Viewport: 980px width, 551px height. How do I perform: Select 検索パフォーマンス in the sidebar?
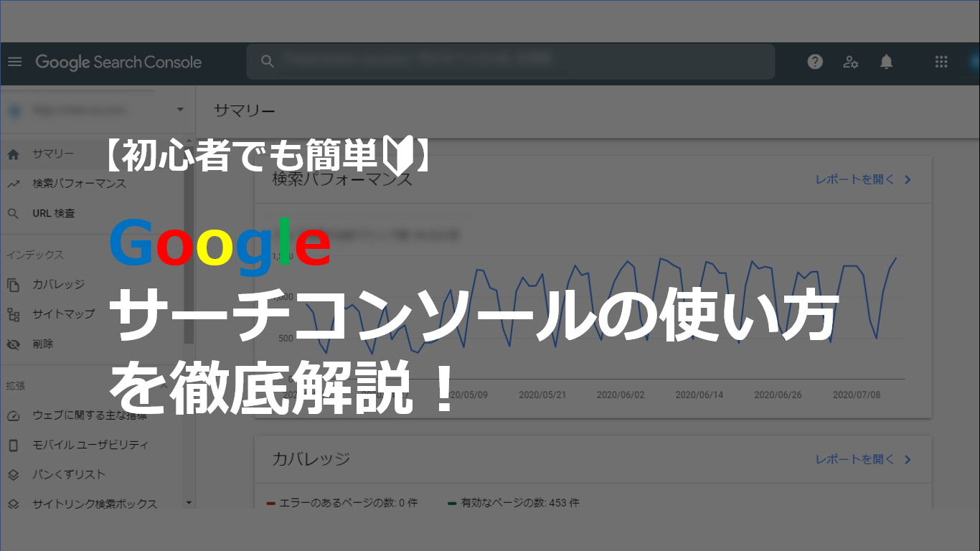pos(79,184)
